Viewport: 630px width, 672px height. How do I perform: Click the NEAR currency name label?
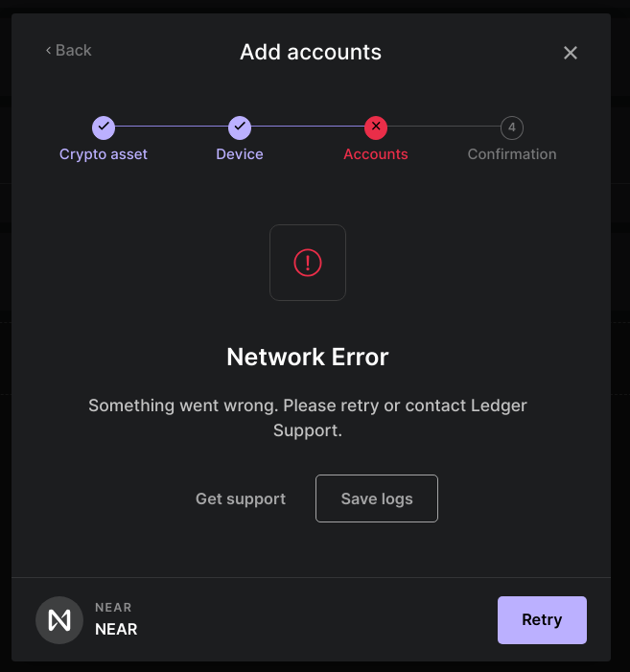point(116,630)
